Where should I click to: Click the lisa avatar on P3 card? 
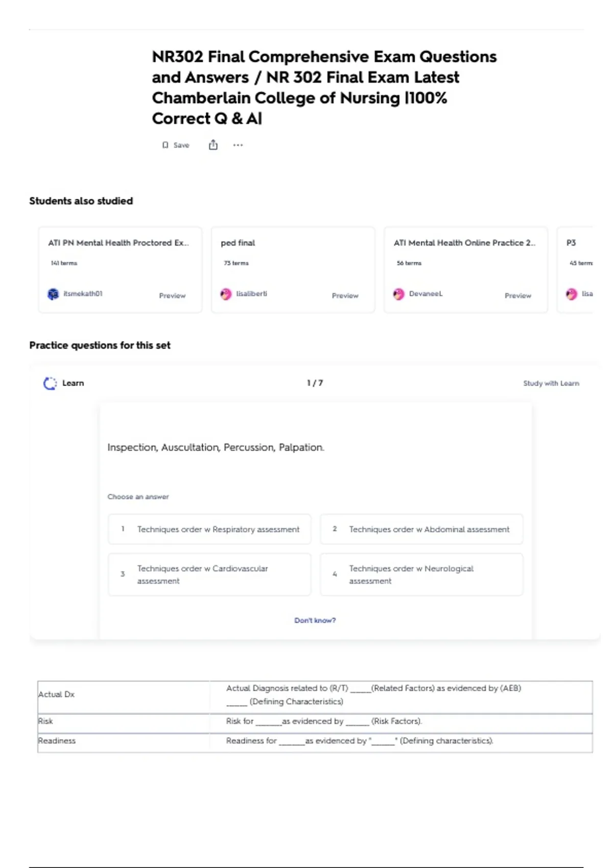(x=571, y=294)
